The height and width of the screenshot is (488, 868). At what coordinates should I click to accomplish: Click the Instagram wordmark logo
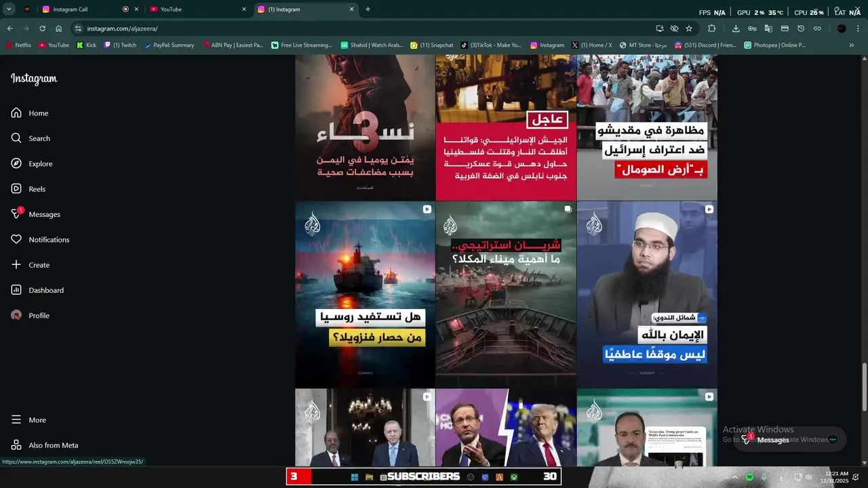34,79
